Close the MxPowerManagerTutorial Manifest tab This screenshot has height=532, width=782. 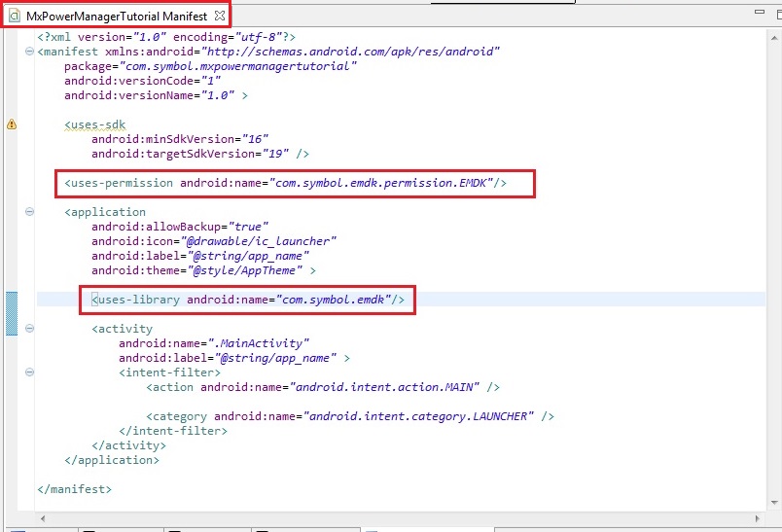tap(219, 17)
